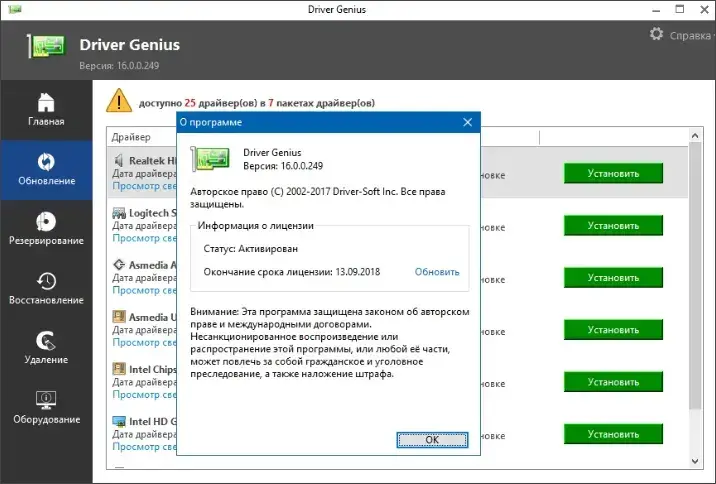
Task: Open the Главная home section
Action: pos(46,110)
